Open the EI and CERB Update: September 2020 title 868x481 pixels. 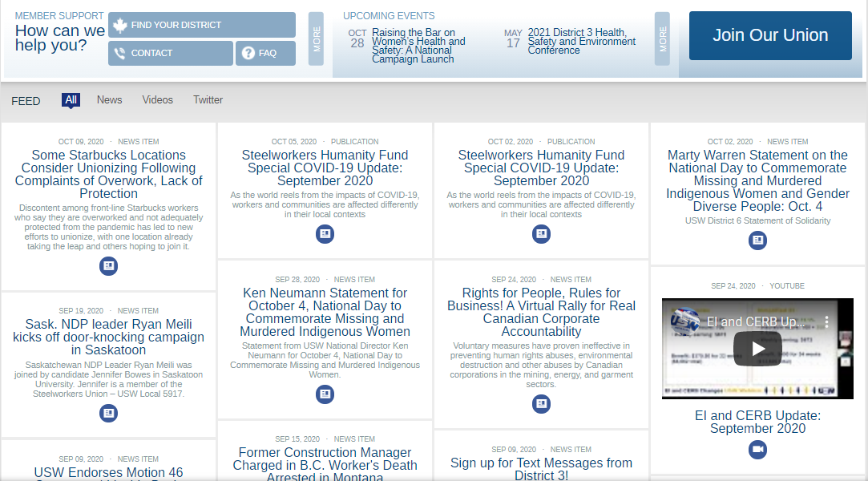coord(758,422)
